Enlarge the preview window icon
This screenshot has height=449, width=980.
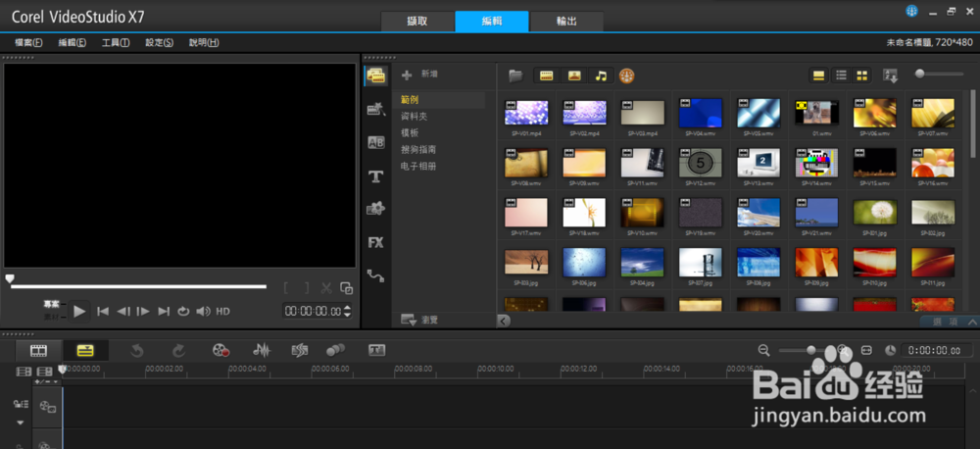(346, 288)
